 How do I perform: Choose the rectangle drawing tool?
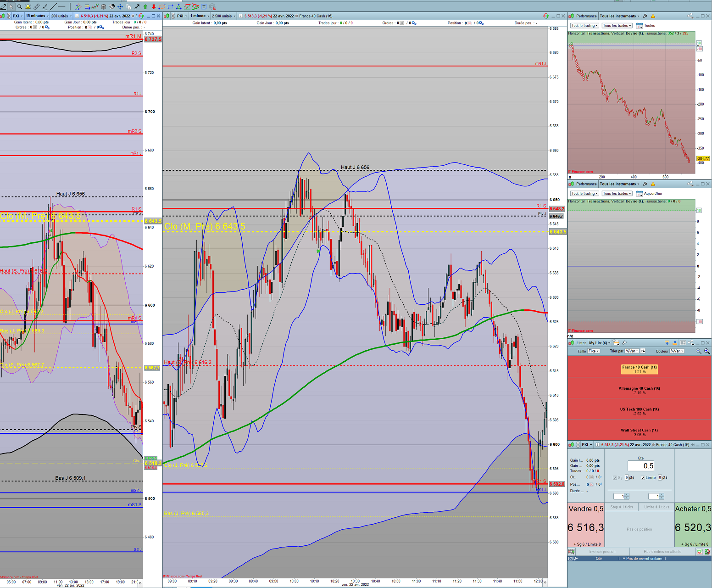click(170, 7)
